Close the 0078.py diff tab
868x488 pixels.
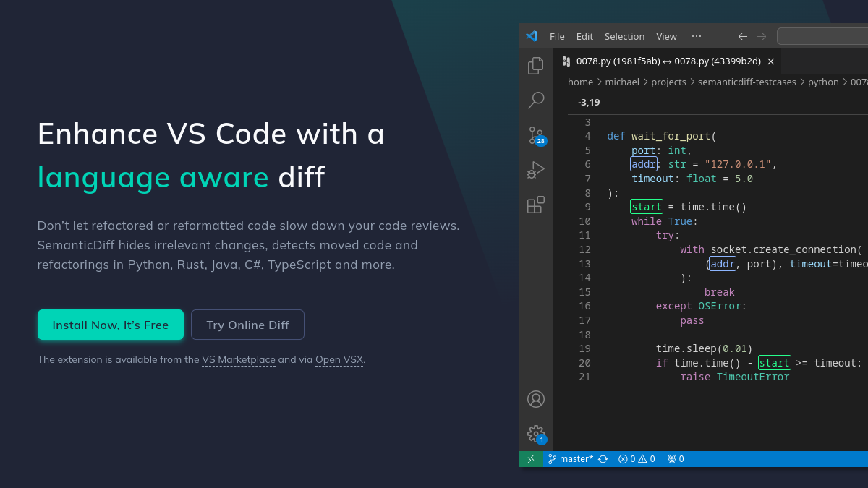pyautogui.click(x=771, y=61)
